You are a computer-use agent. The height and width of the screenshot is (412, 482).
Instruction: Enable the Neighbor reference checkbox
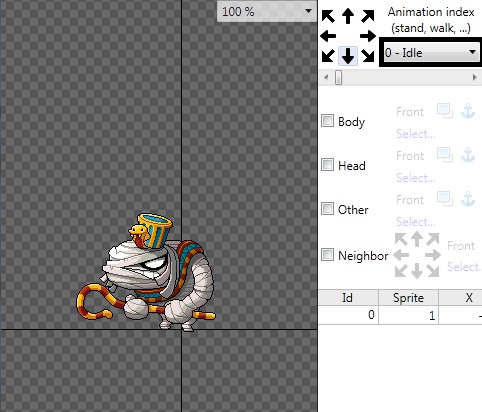327,255
